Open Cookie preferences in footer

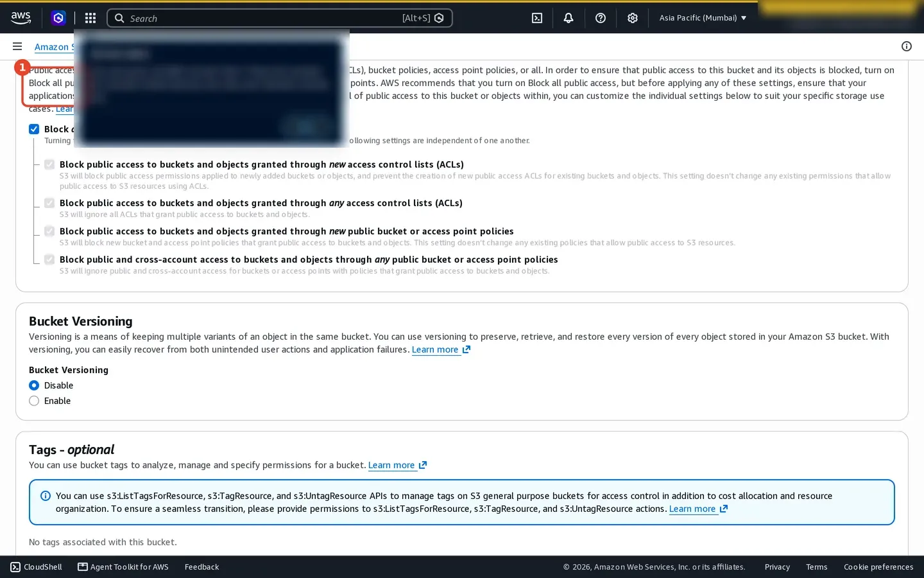coord(878,566)
